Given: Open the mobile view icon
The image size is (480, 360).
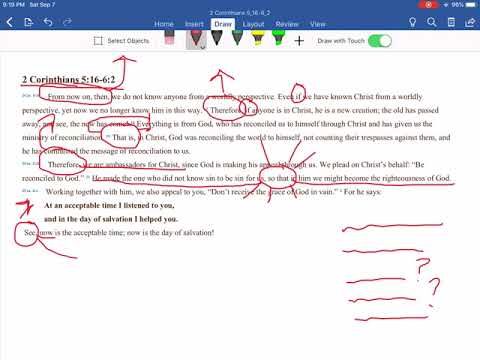Looking at the screenshot, I should pyautogui.click(x=451, y=22).
